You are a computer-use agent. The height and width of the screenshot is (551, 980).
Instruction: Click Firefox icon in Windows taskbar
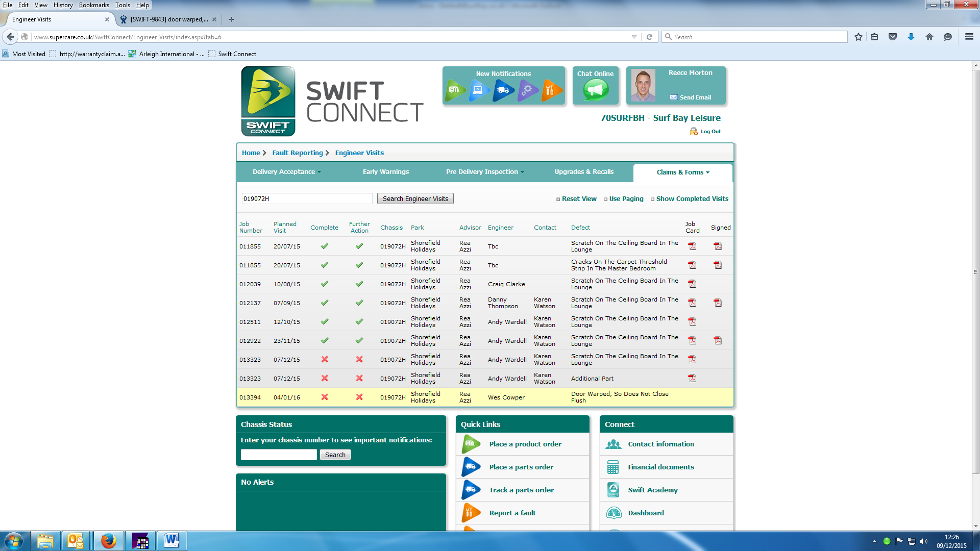pos(108,541)
